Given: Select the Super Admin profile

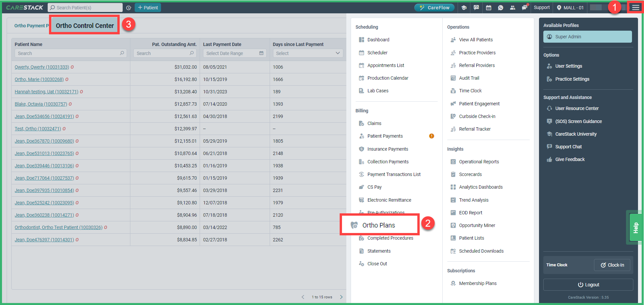Looking at the screenshot, I should pyautogui.click(x=568, y=37).
